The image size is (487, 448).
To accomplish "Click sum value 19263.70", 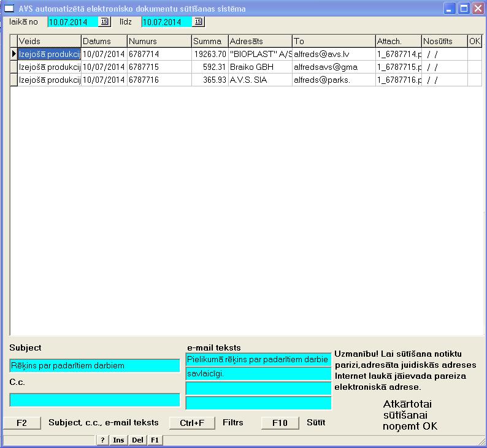I will pos(210,54).
